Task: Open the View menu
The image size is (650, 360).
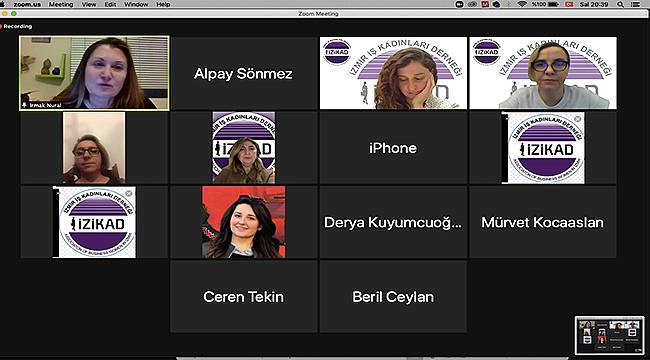Action: click(x=88, y=4)
